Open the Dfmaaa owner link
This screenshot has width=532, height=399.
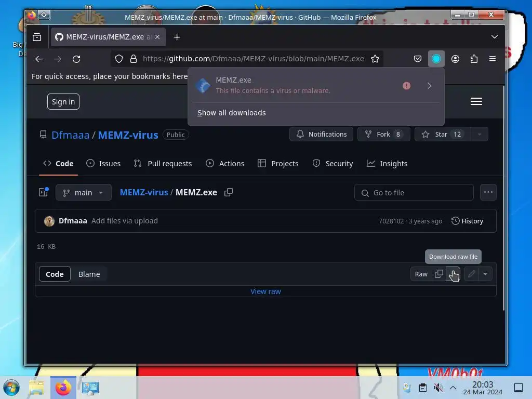pyautogui.click(x=70, y=135)
